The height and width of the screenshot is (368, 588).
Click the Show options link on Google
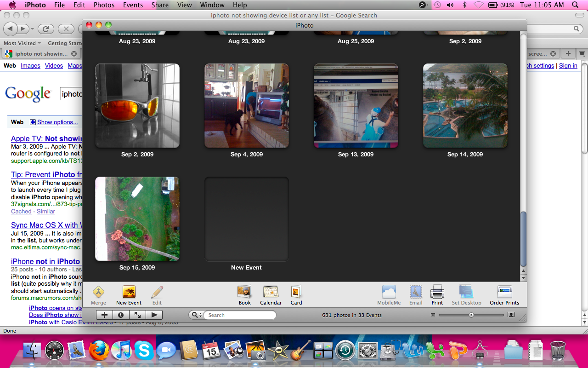coord(57,122)
